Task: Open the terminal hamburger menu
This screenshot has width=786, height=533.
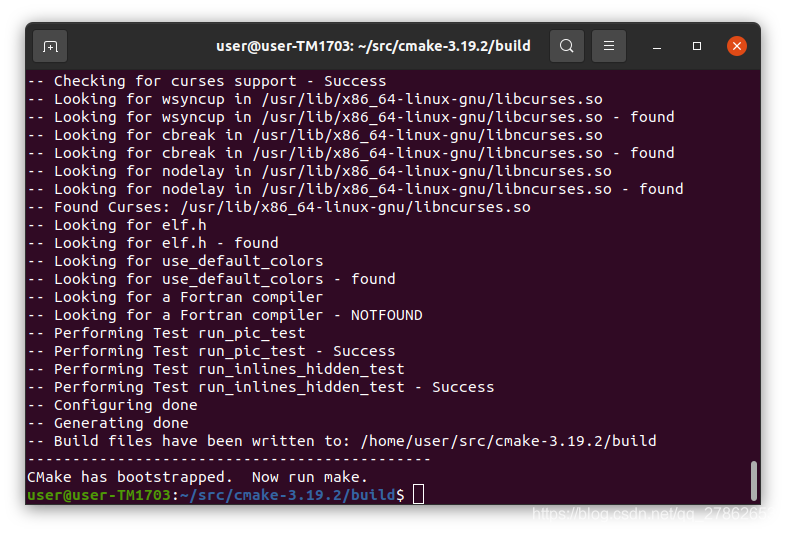Action: [x=609, y=46]
